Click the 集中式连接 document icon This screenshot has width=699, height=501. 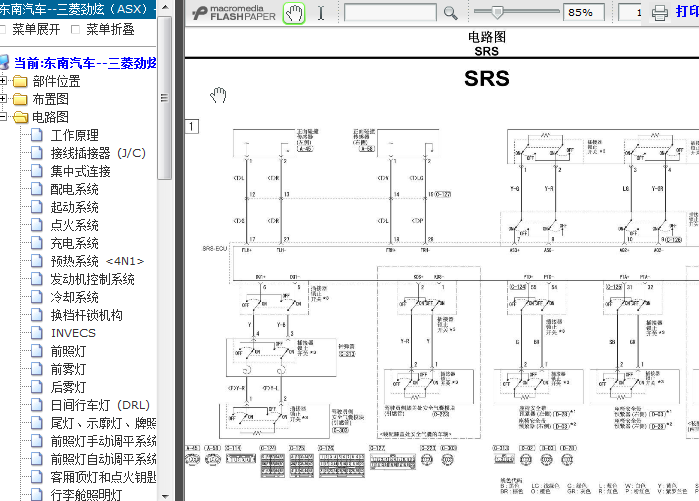37,171
